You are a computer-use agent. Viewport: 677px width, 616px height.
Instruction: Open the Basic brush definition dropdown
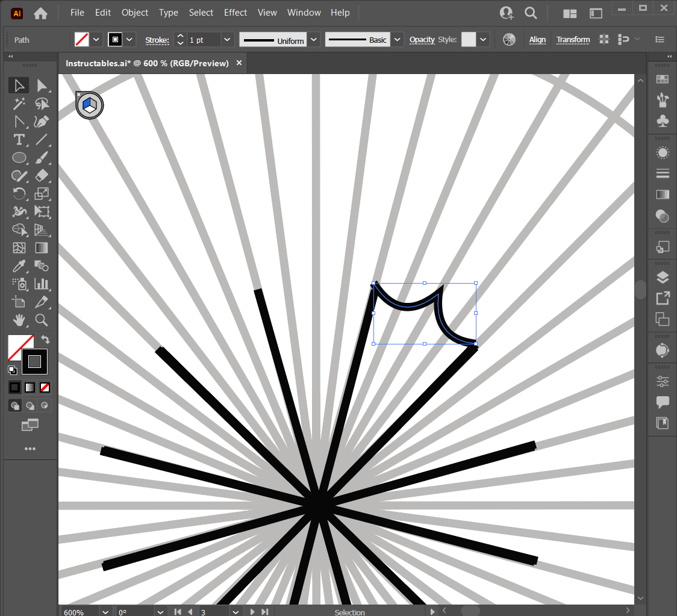[397, 40]
